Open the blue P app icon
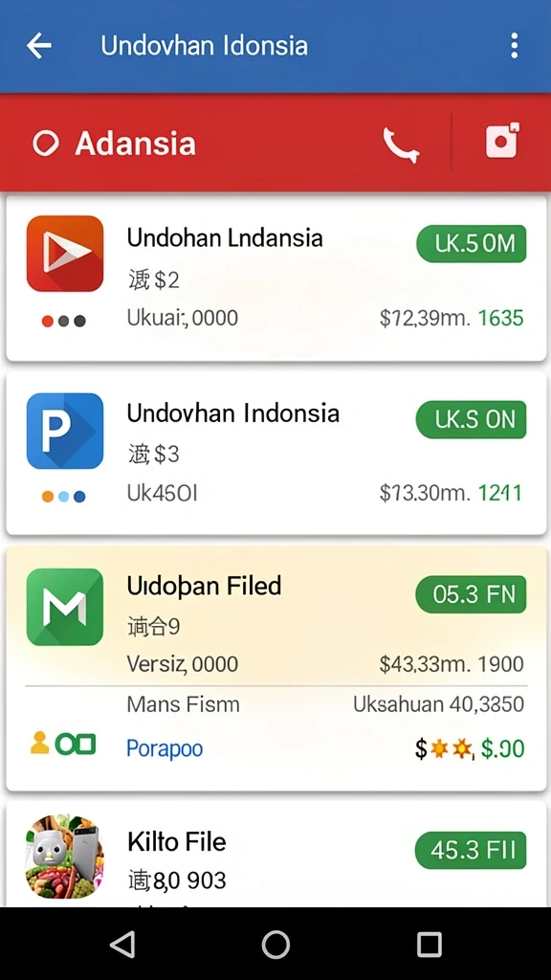 [x=65, y=431]
